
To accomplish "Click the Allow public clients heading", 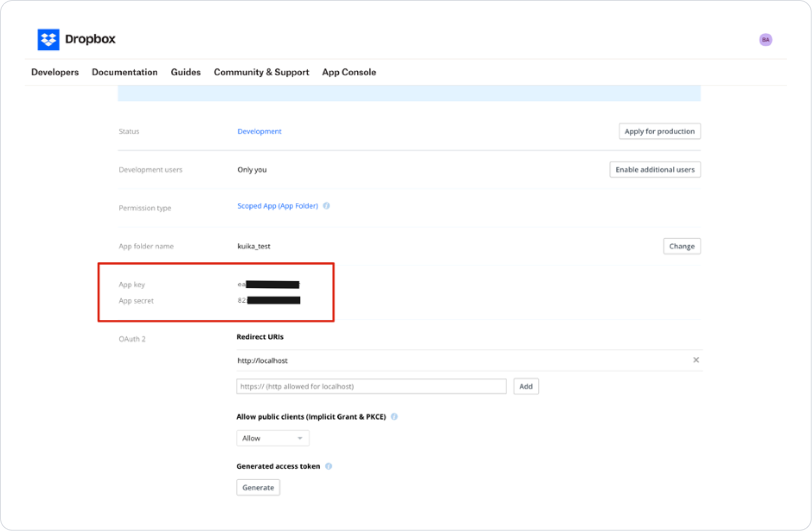I will (311, 417).
